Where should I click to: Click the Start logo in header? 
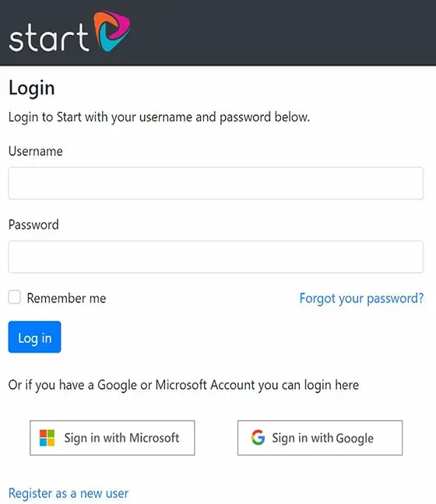69,31
